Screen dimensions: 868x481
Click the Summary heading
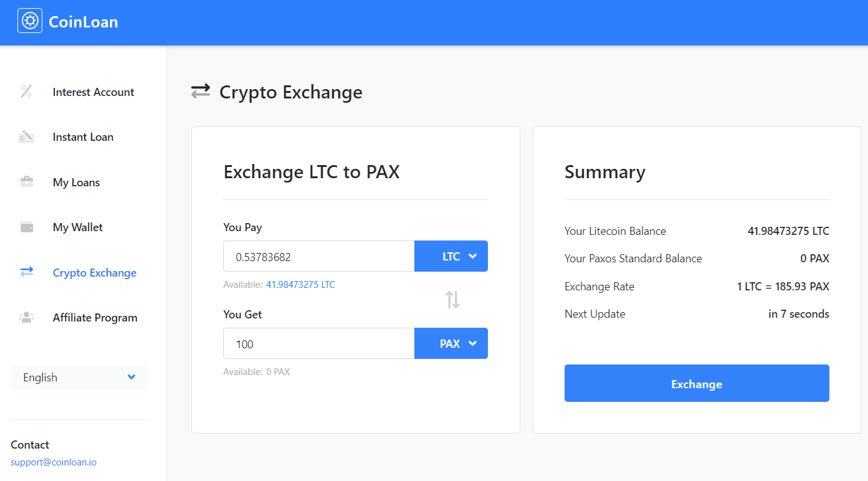(x=605, y=172)
